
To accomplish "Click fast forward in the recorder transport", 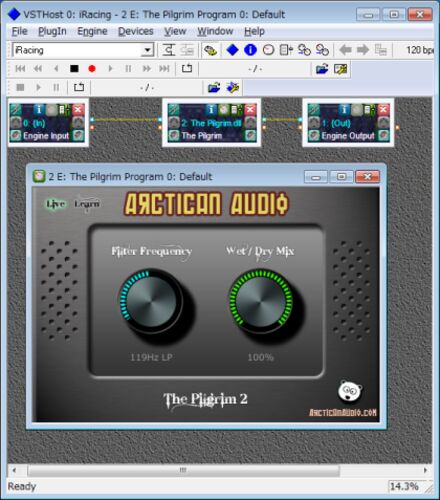I will coord(146,69).
